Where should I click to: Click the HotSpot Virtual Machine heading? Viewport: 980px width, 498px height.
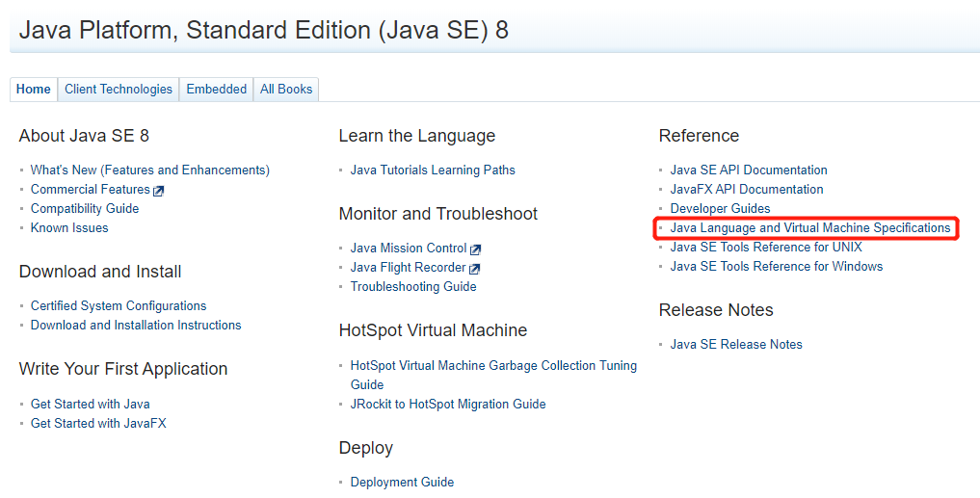433,330
